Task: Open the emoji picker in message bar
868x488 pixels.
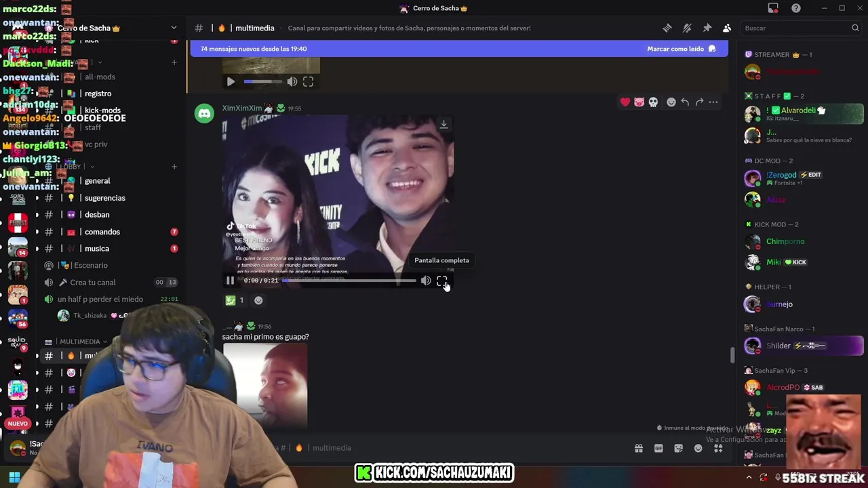Action: click(698, 448)
